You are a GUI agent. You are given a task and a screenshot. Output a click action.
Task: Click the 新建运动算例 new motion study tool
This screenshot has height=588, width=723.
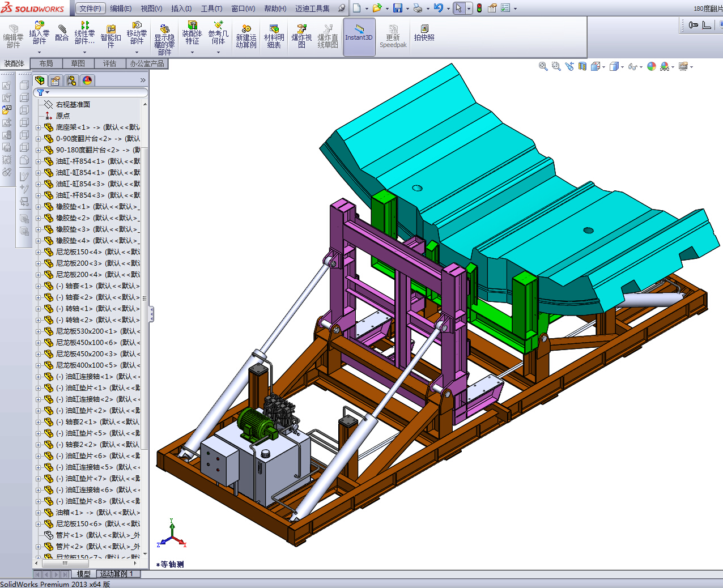tap(246, 37)
